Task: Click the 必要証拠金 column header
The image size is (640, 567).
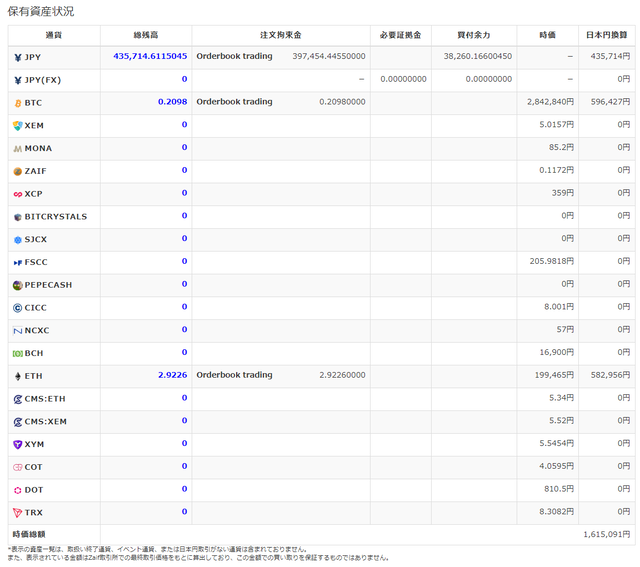Action: pyautogui.click(x=400, y=35)
